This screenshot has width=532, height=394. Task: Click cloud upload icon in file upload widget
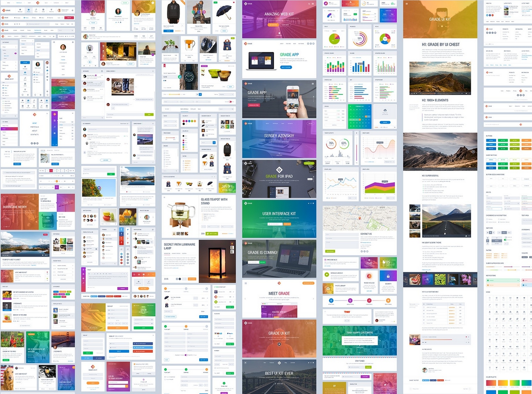coord(385,111)
